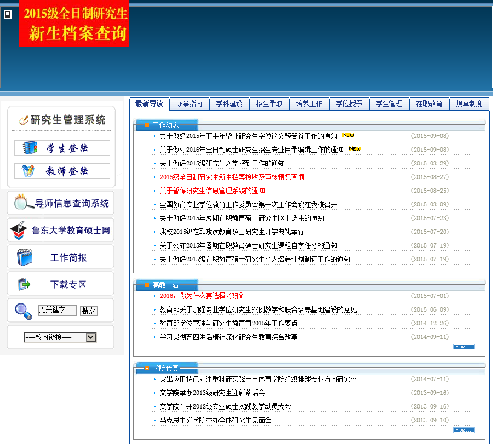Open 文学院召开2012级专业硕士实践教学动员大会
Screen dimensions: 493x448
click(x=225, y=406)
